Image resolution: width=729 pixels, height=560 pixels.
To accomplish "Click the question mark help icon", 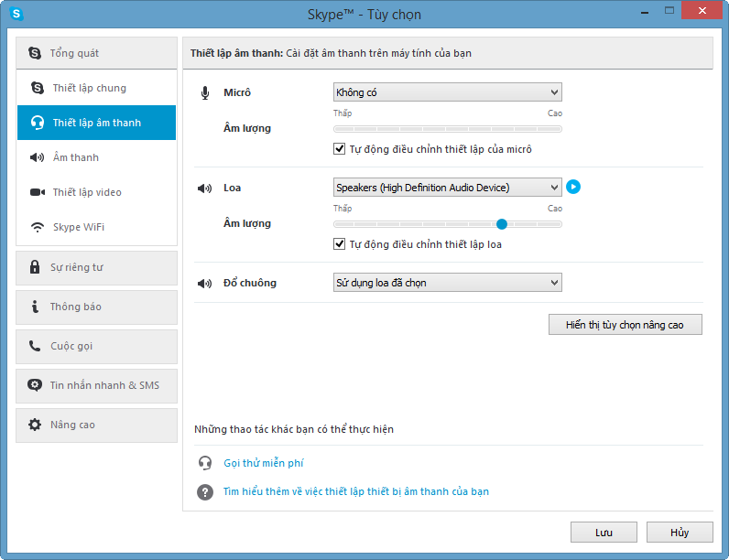I will point(205,491).
